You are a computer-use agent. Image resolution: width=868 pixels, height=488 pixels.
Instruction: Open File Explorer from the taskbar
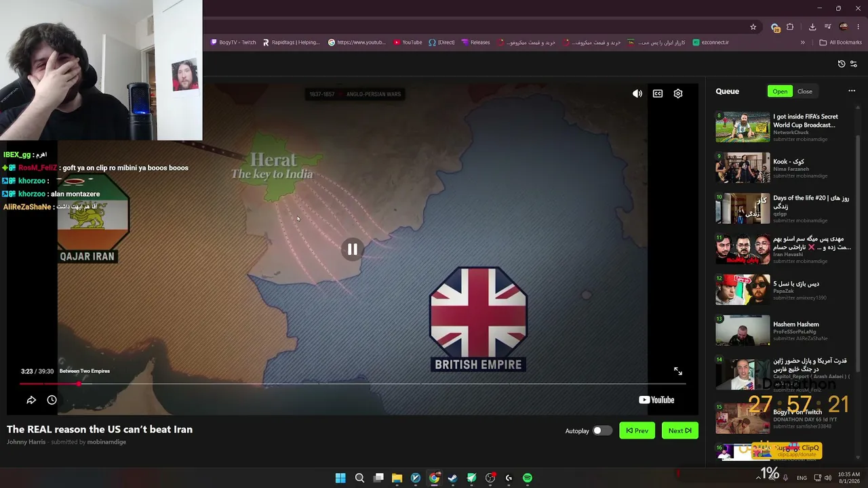click(x=397, y=478)
